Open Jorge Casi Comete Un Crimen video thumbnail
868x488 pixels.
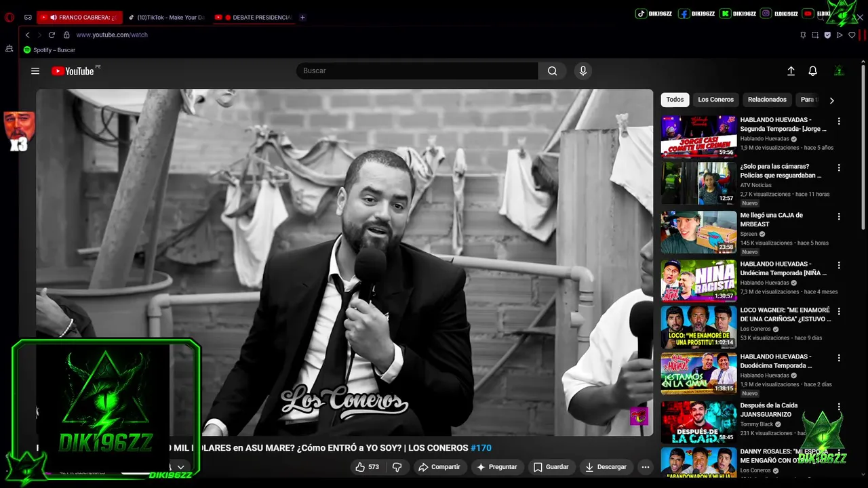698,136
